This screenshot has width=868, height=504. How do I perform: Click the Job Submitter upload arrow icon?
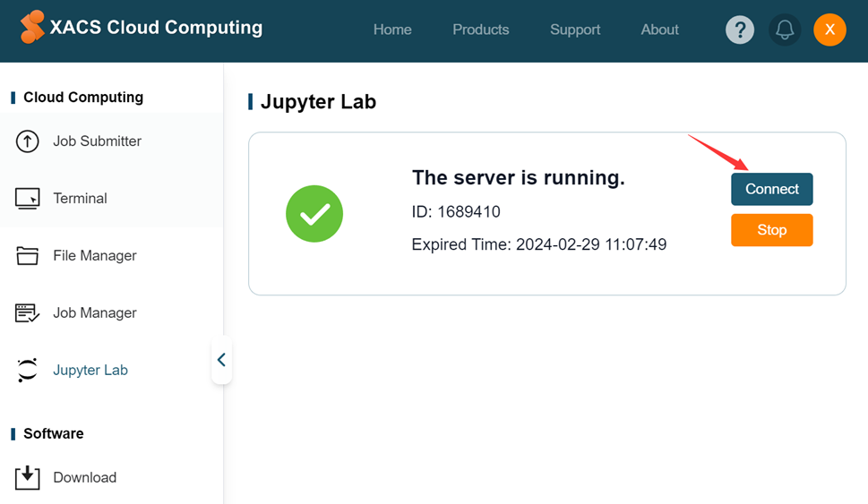point(27,141)
